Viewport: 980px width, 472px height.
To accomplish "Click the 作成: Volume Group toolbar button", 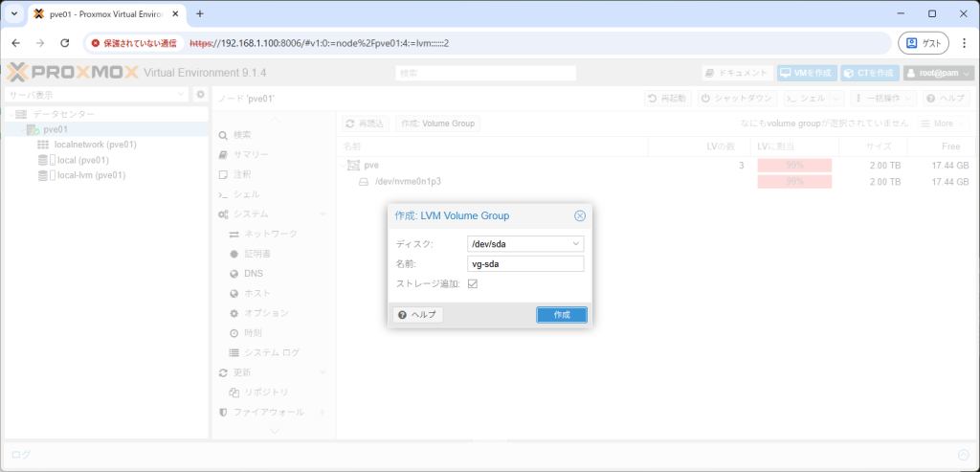I will coord(437,124).
